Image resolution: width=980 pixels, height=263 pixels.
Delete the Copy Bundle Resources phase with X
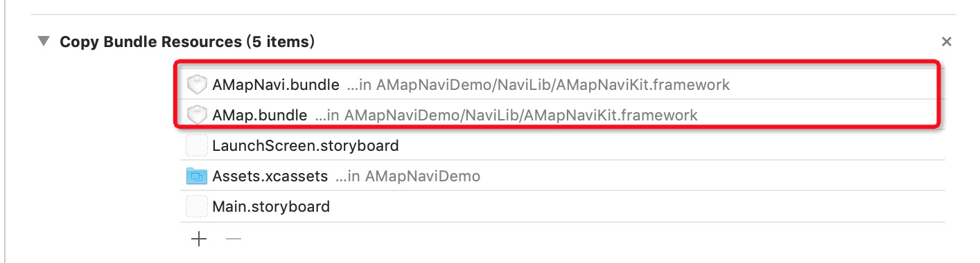[946, 42]
